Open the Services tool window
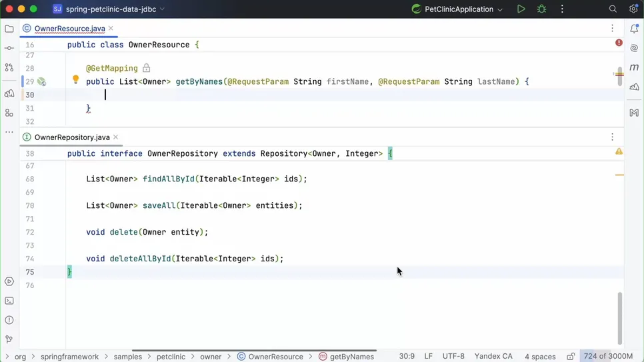644x362 pixels. (9, 281)
